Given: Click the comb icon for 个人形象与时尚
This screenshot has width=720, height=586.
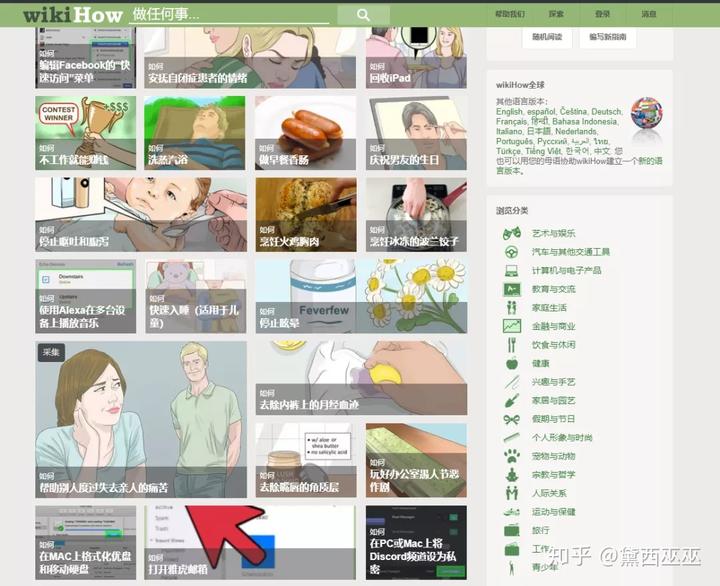Looking at the screenshot, I should pos(512,438).
